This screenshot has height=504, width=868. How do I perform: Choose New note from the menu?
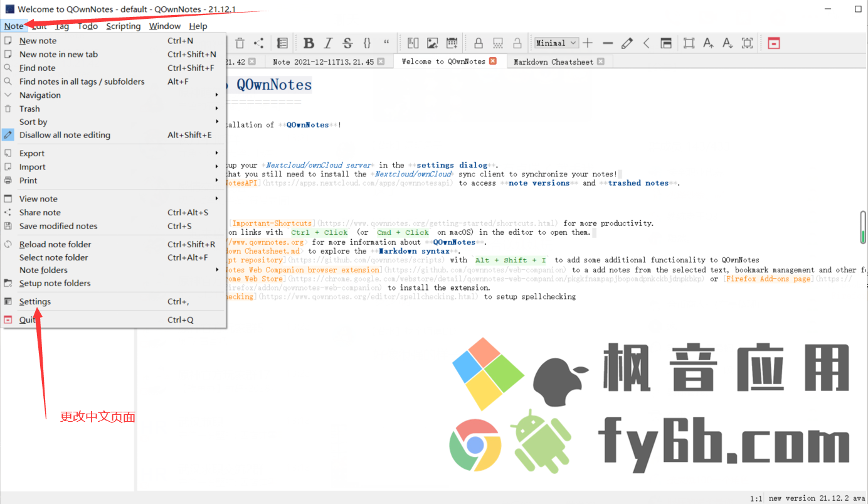click(x=114, y=41)
